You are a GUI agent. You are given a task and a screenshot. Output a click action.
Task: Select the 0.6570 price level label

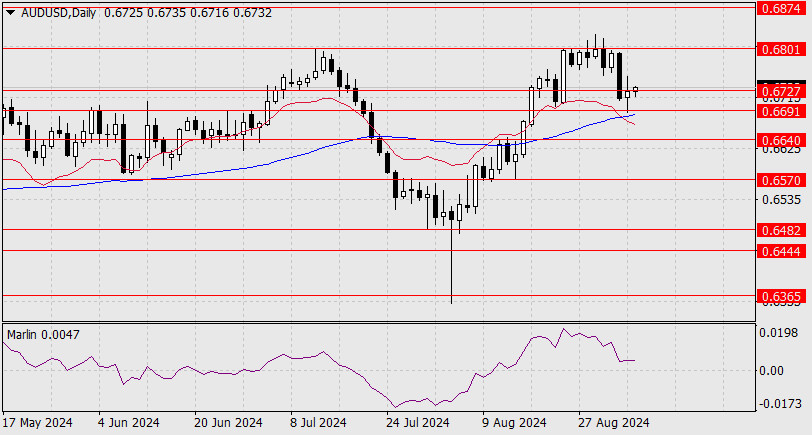click(x=782, y=180)
